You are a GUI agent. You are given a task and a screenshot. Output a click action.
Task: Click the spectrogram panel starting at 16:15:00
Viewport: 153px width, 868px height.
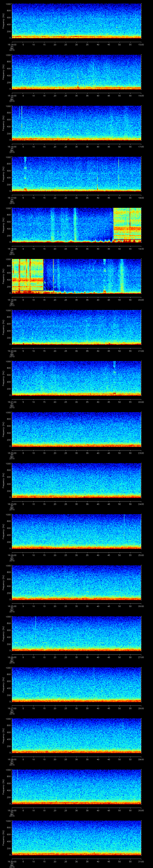76,72
